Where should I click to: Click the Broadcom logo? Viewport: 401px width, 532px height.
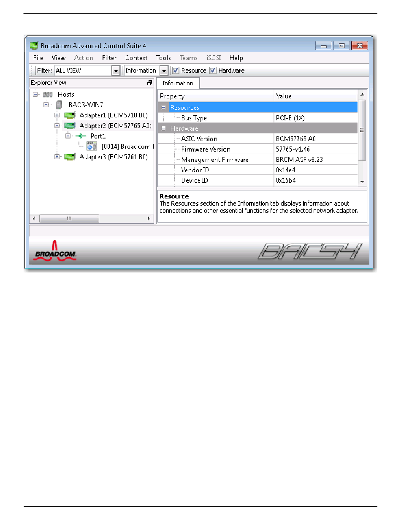[x=55, y=250]
